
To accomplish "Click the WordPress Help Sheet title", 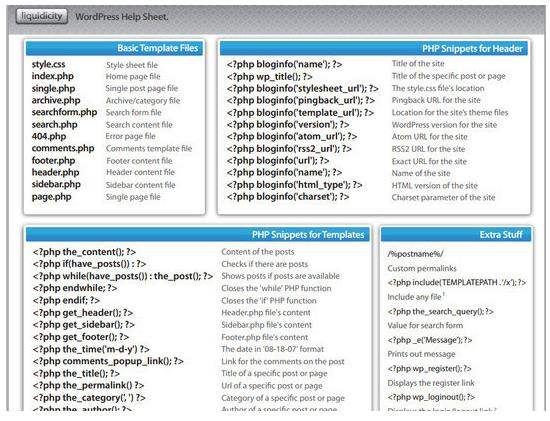I will click(122, 16).
